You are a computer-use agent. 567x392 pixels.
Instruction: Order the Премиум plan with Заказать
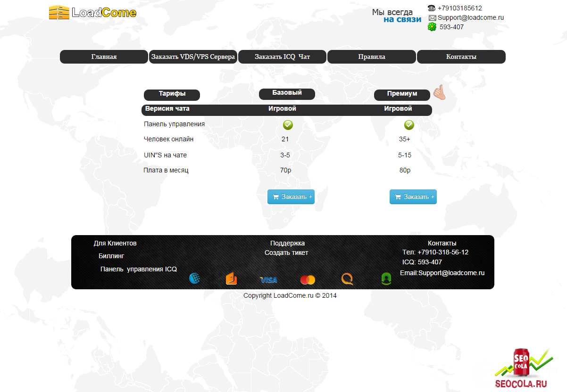(413, 197)
